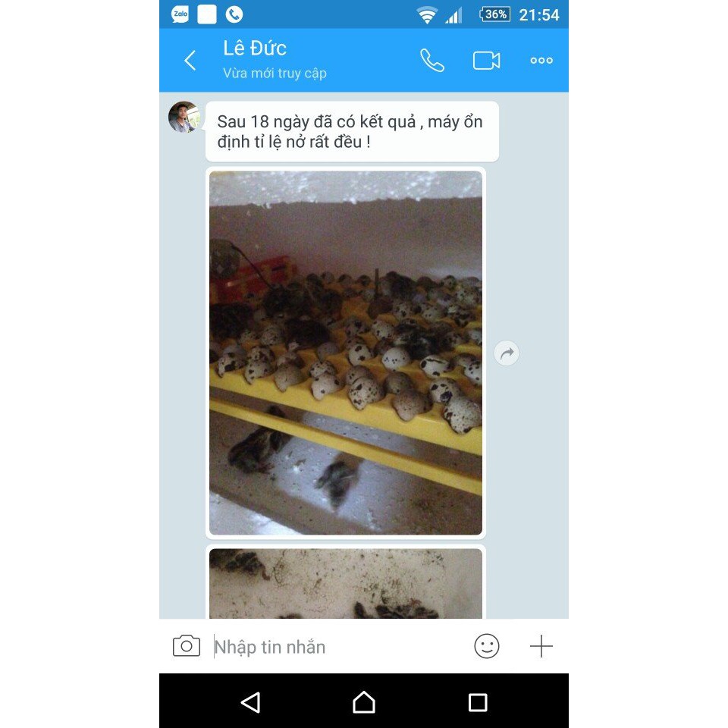Open the quail eggs incubator photo
The height and width of the screenshot is (728, 728).
pyautogui.click(x=346, y=353)
